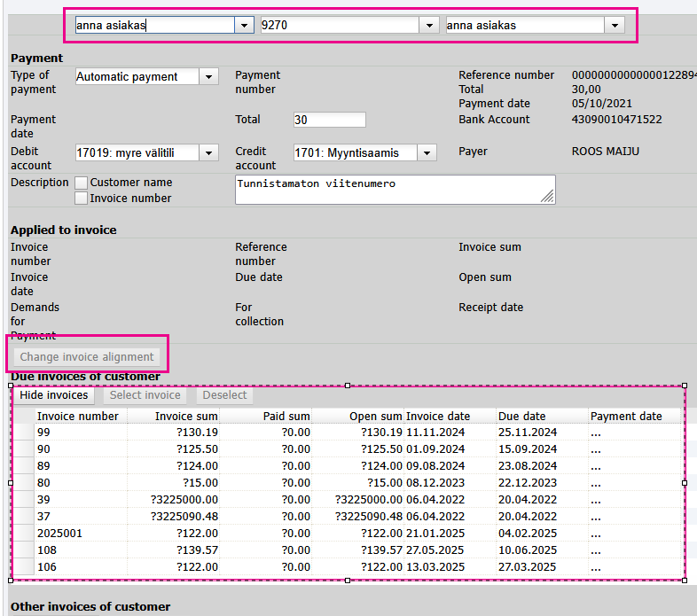This screenshot has width=697, height=616.
Task: Select invoice number 80 cell
Action: 81,483
